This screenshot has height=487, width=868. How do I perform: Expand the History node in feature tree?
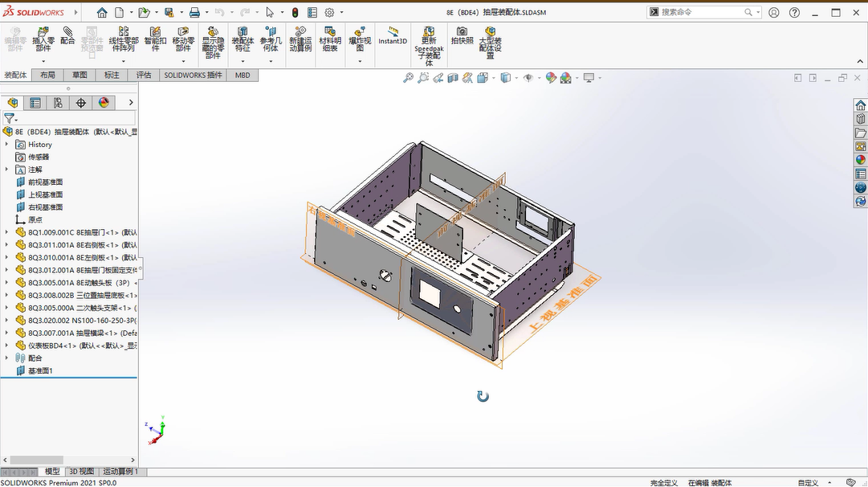point(7,145)
